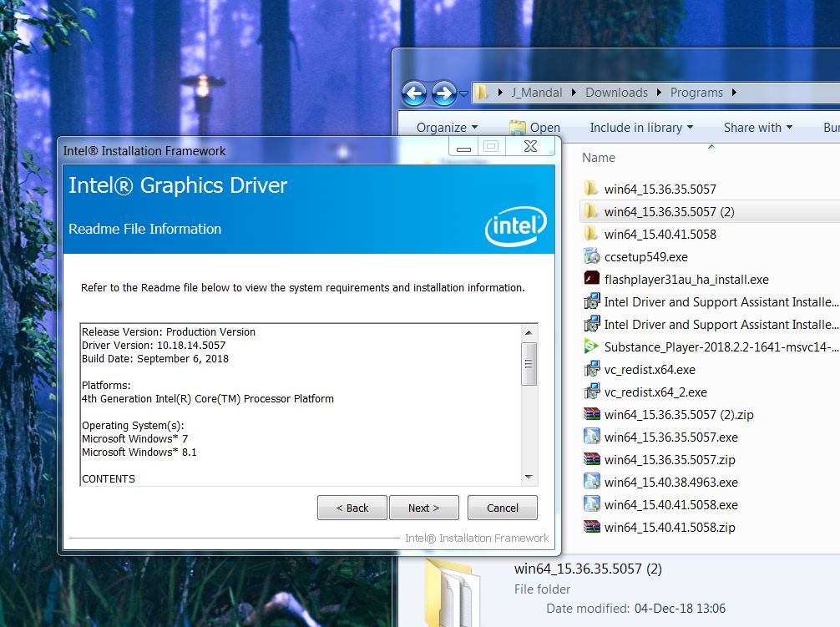Navigate to Programs breadcrumb segment
Viewport: 840px width, 627px height.
pos(696,93)
